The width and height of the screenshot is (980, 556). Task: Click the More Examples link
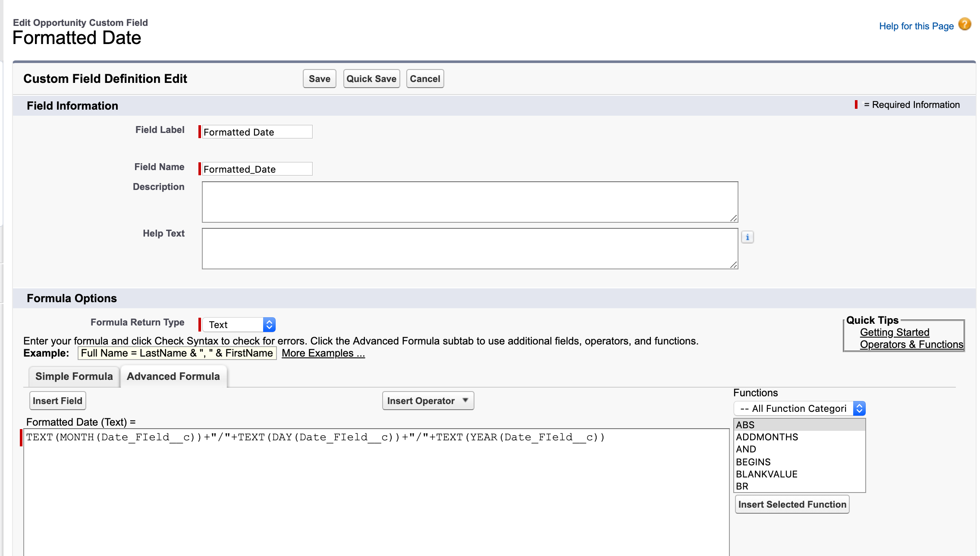coord(323,353)
